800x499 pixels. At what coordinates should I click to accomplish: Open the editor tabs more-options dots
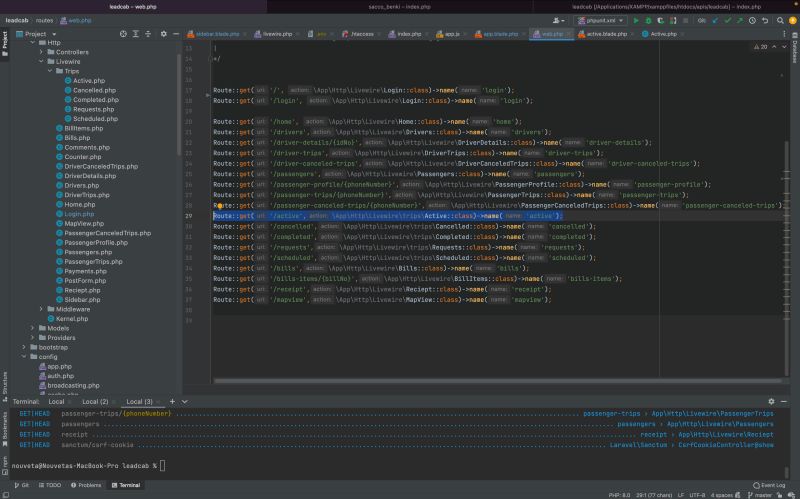[784, 34]
